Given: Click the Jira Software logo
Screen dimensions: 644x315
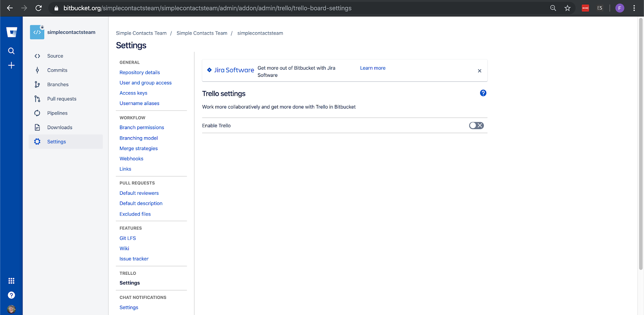Looking at the screenshot, I should [231, 70].
